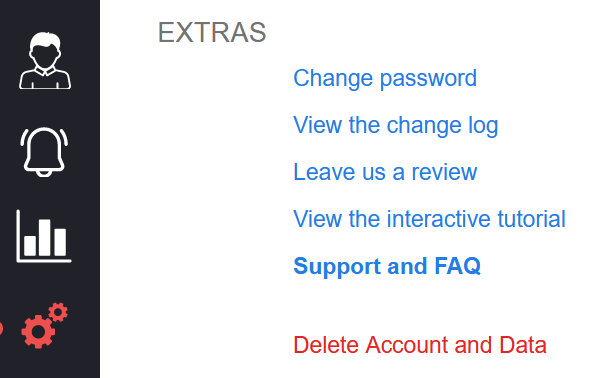Open the Change password link
This screenshot has width=608, height=378.
click(385, 79)
